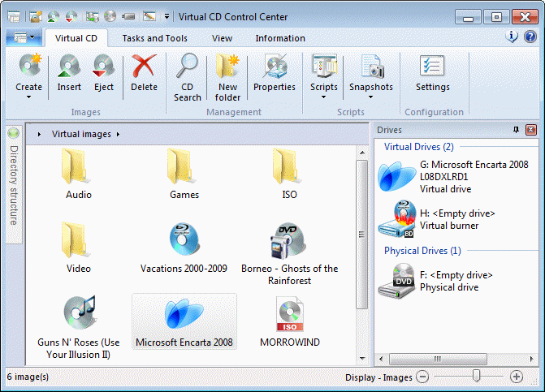Select Guns N' Roses audio CD image
The image size is (545, 392).
(79, 327)
